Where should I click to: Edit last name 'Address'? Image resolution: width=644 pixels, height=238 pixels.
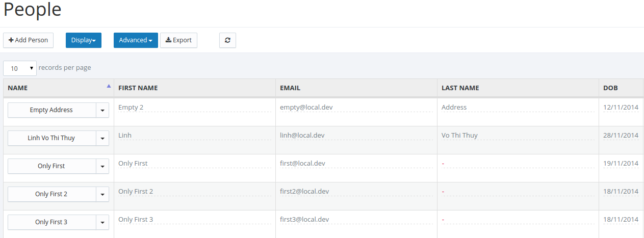point(518,108)
